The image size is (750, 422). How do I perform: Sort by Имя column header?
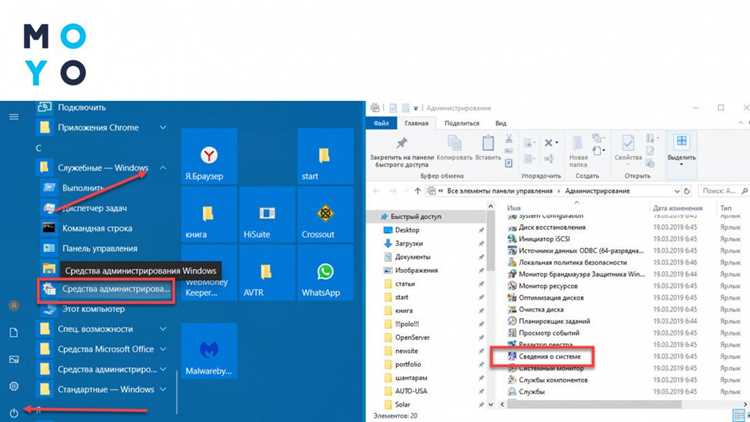514,208
